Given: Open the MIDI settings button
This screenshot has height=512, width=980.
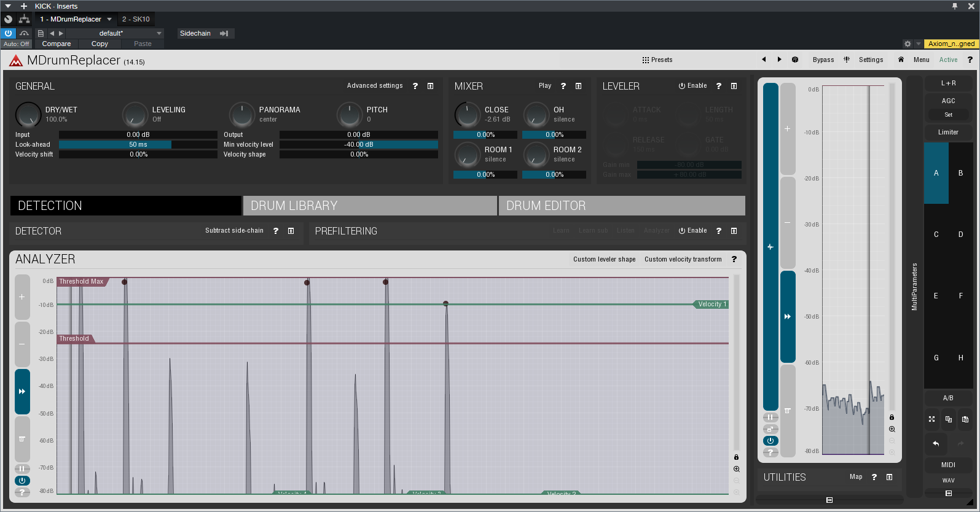Looking at the screenshot, I should [948, 465].
